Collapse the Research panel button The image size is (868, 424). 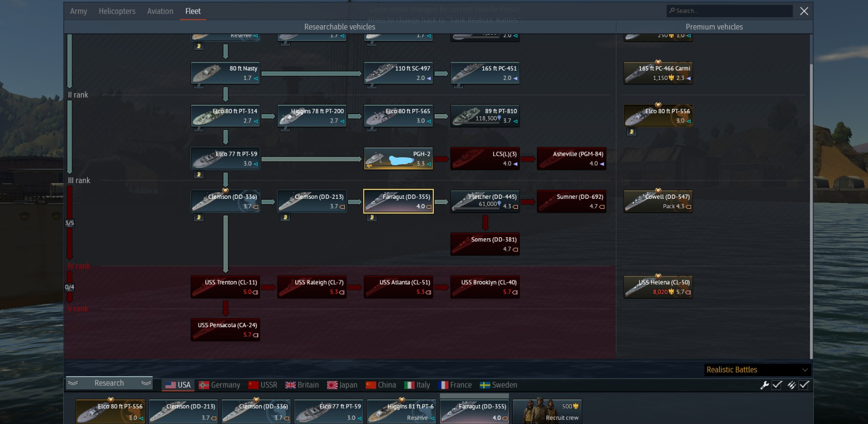coord(109,383)
